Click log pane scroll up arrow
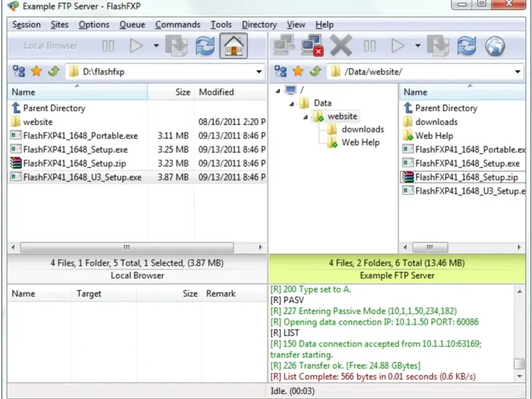The height and width of the screenshot is (399, 532). [519, 292]
